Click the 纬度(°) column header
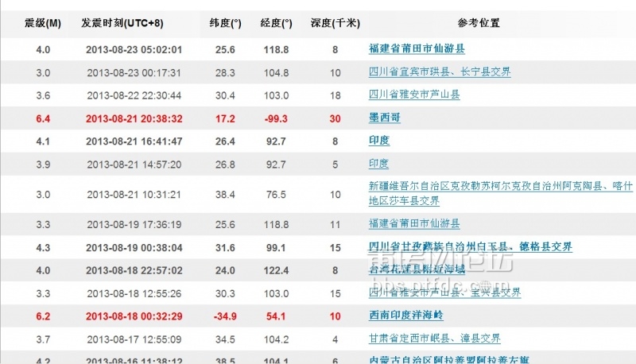The height and width of the screenshot is (364, 636). point(225,23)
